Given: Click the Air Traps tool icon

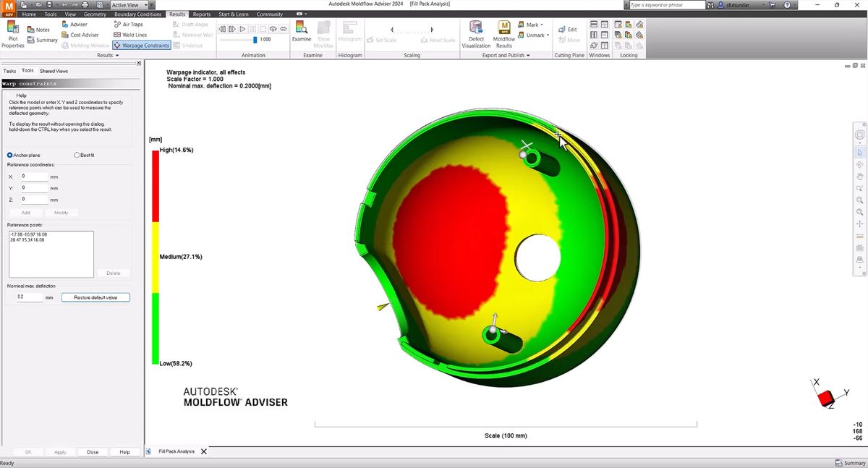Looking at the screenshot, I should tap(116, 24).
